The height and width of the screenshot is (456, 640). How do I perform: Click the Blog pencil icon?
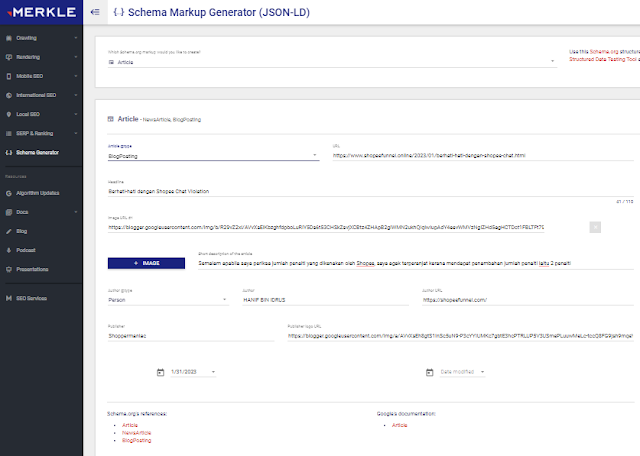point(9,231)
